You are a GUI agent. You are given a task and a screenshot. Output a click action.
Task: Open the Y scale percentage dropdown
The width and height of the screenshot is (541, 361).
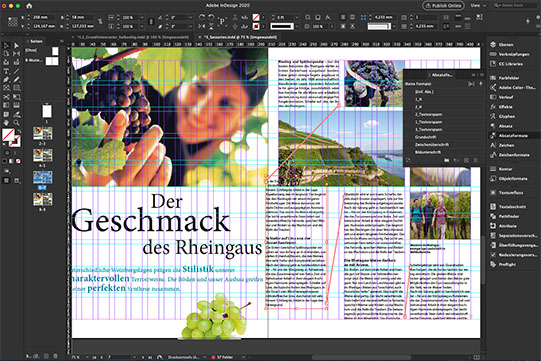coord(141,26)
